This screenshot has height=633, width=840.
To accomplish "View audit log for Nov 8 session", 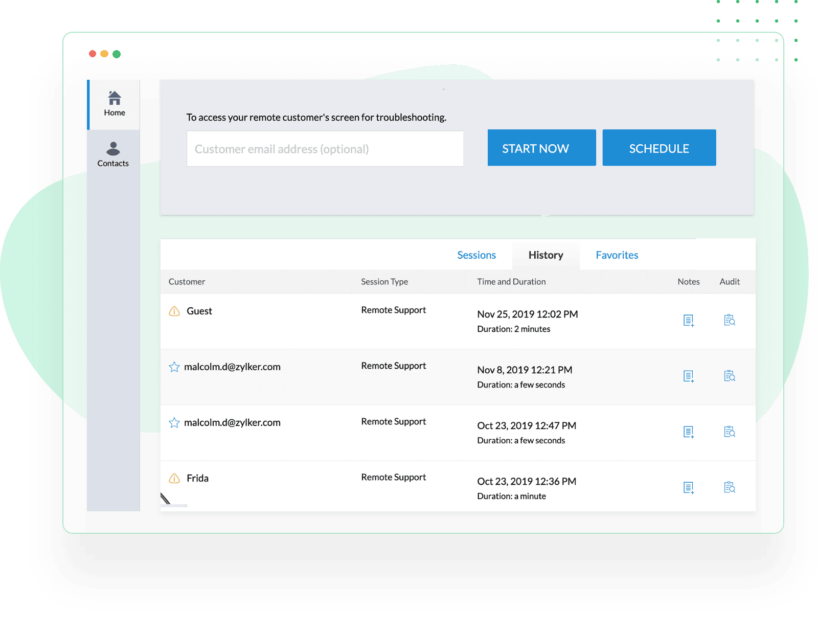I will tap(730, 376).
